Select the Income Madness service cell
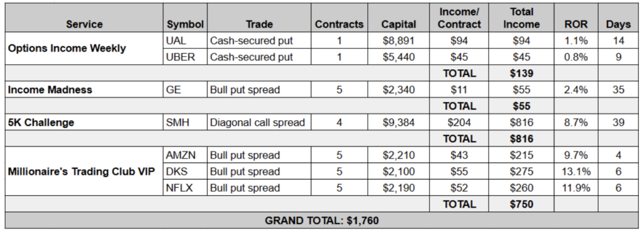644x233 pixels. 84,89
